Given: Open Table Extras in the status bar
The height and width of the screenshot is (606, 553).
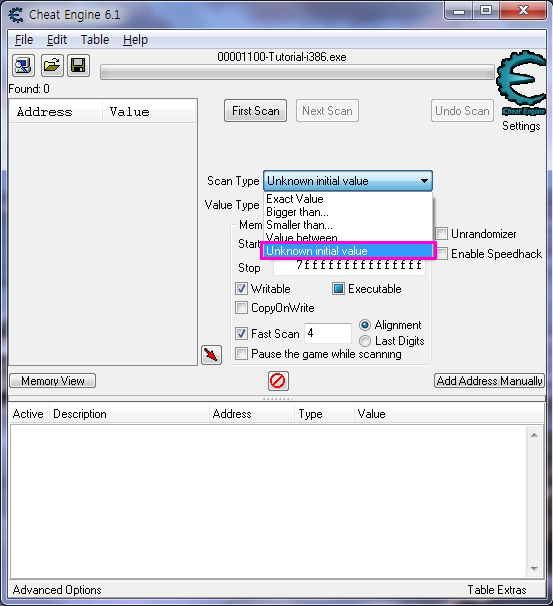Looking at the screenshot, I should click(497, 590).
